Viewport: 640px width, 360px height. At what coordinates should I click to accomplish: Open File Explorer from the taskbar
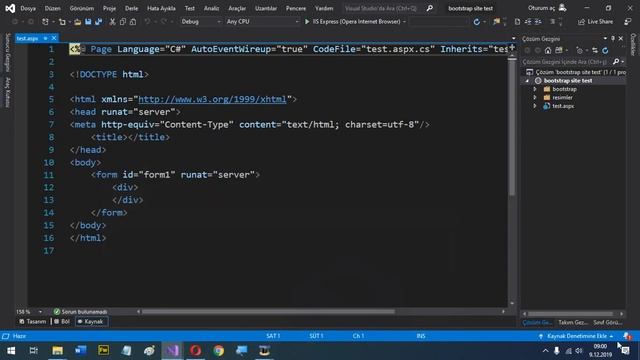[x=58, y=350]
